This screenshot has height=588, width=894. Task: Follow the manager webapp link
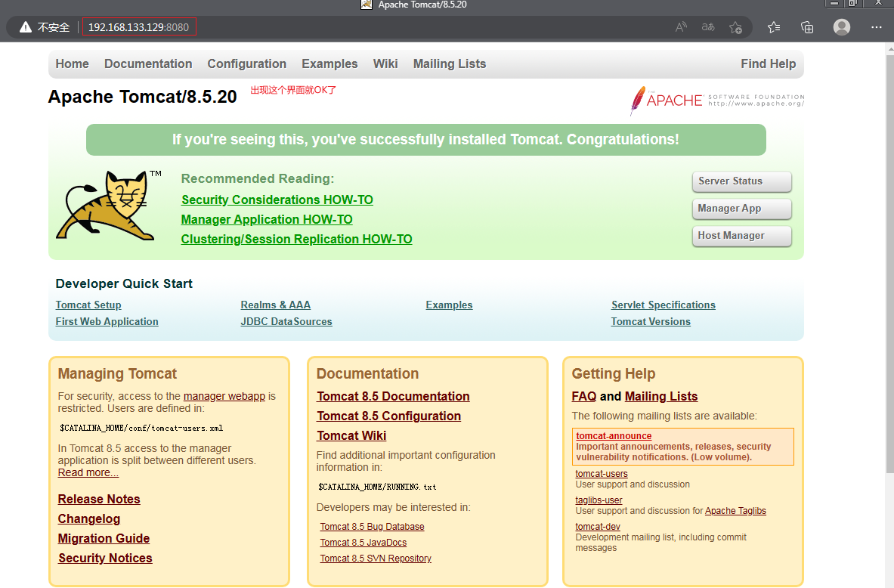coord(224,396)
